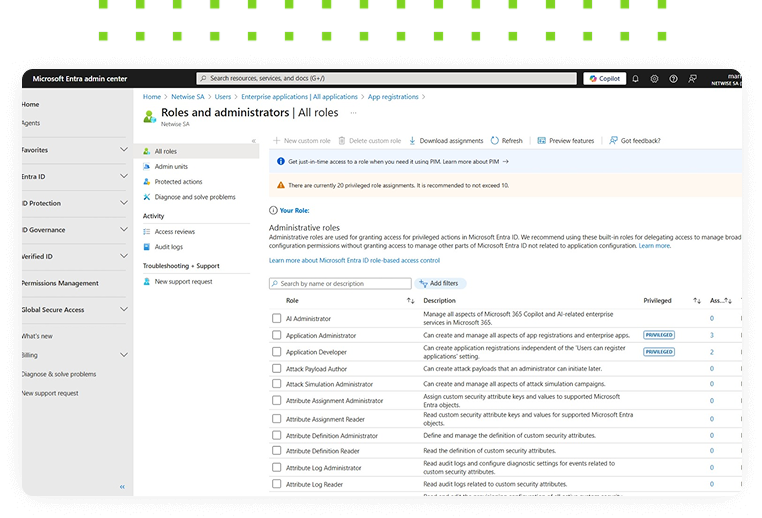Expand Verified ID section chevron
762x518 pixels.
(124, 256)
